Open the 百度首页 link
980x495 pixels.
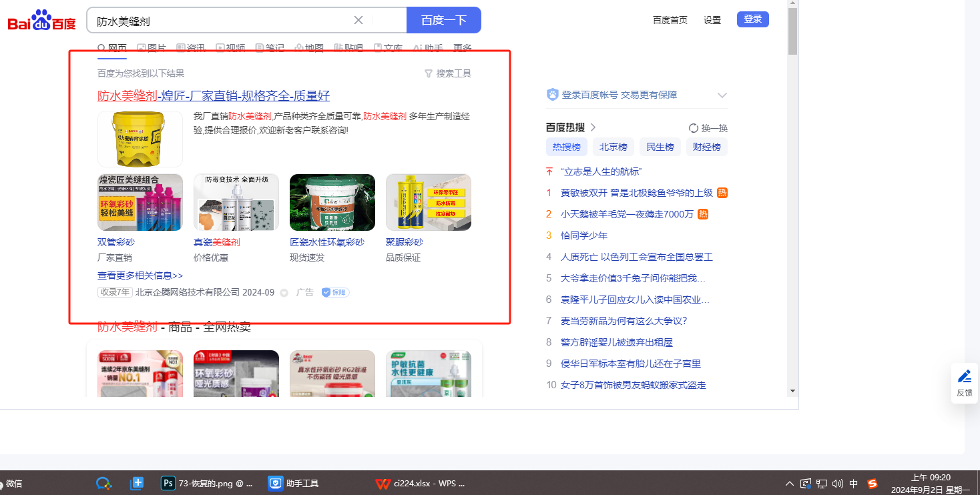pos(670,20)
